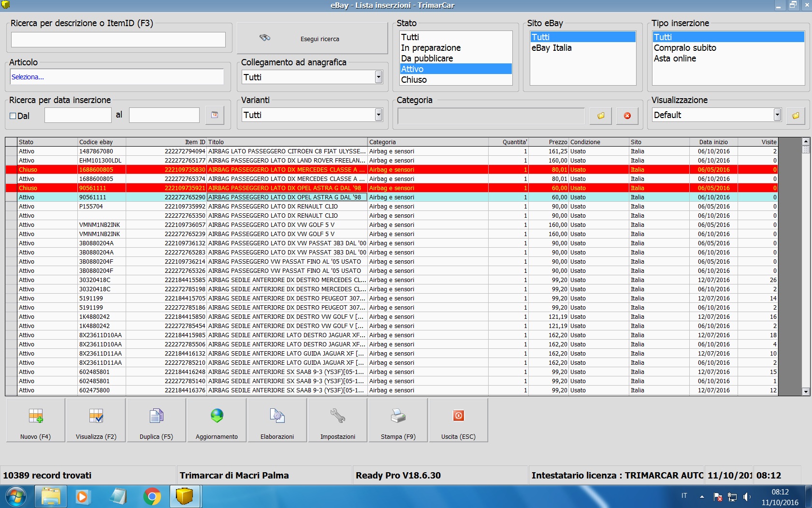
Task: Click the al end date field
Action: [x=164, y=115]
